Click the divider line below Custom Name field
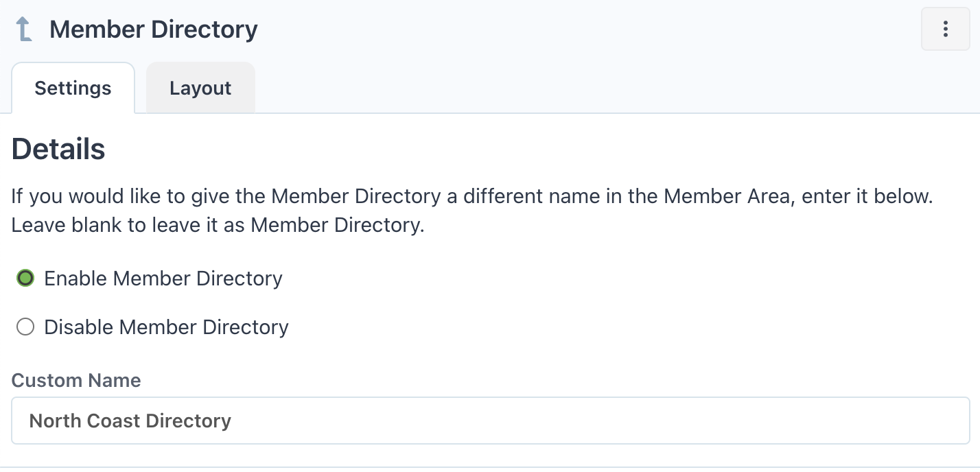980x472 pixels. tap(490, 467)
